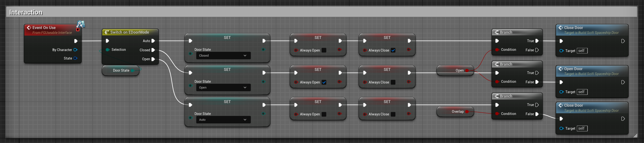The image size is (644, 143).
Task: Click the Event On Use execution output pin
Action: [x=76, y=41]
